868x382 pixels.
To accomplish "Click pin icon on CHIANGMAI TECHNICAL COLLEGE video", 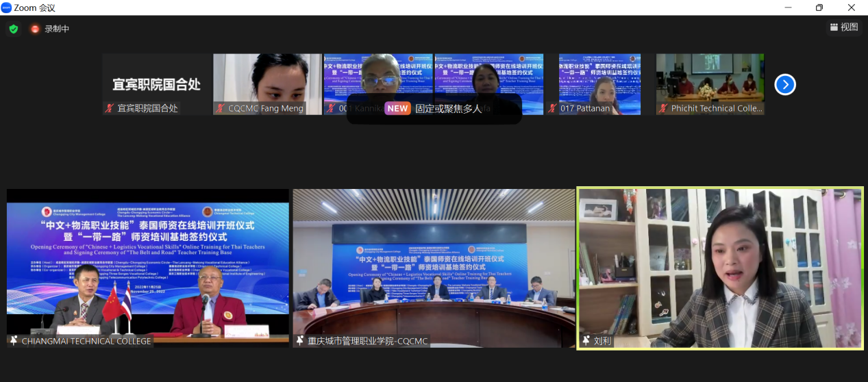I will tap(14, 340).
